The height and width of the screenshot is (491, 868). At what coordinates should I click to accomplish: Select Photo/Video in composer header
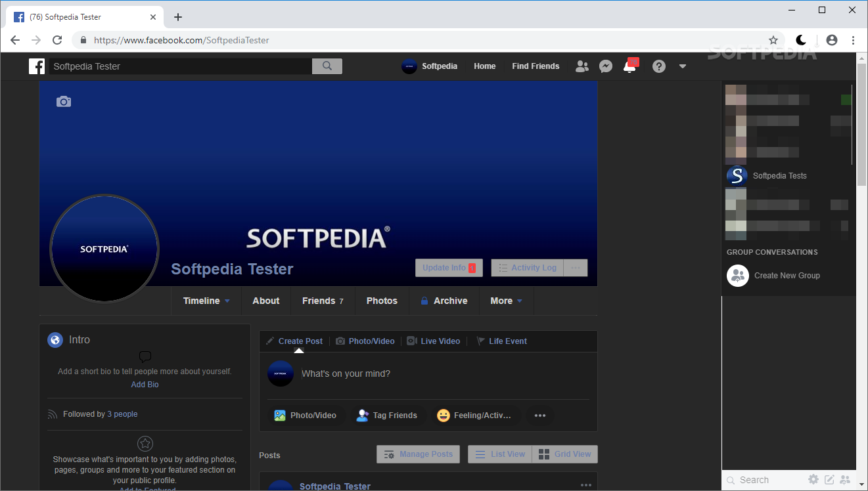pyautogui.click(x=365, y=341)
